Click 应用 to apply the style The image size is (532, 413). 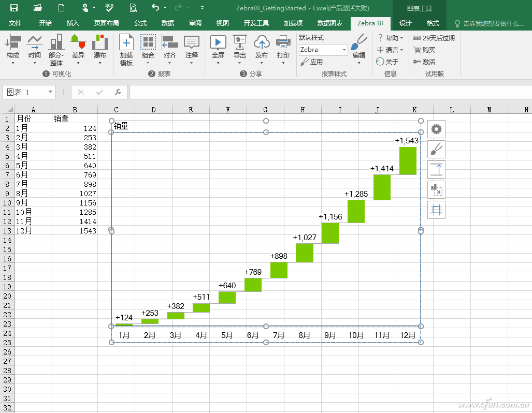(312, 62)
